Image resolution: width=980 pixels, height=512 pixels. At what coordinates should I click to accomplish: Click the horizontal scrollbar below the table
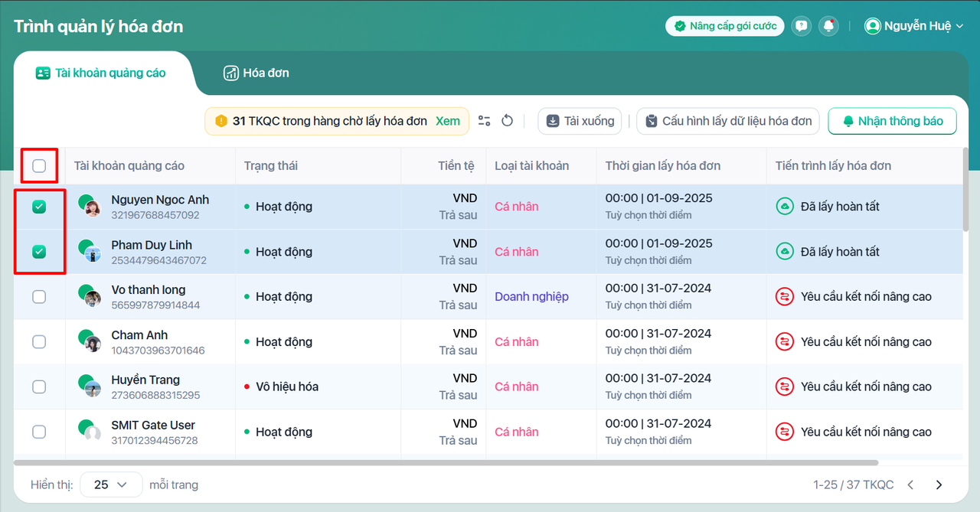click(446, 462)
